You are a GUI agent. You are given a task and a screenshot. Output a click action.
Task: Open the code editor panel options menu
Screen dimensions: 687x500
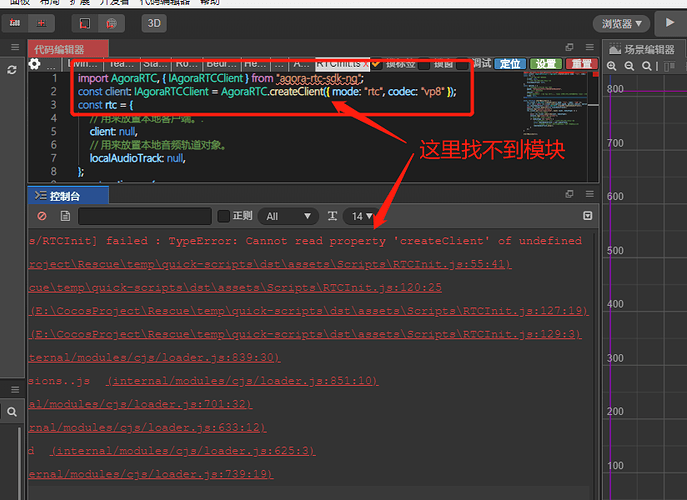[x=590, y=47]
